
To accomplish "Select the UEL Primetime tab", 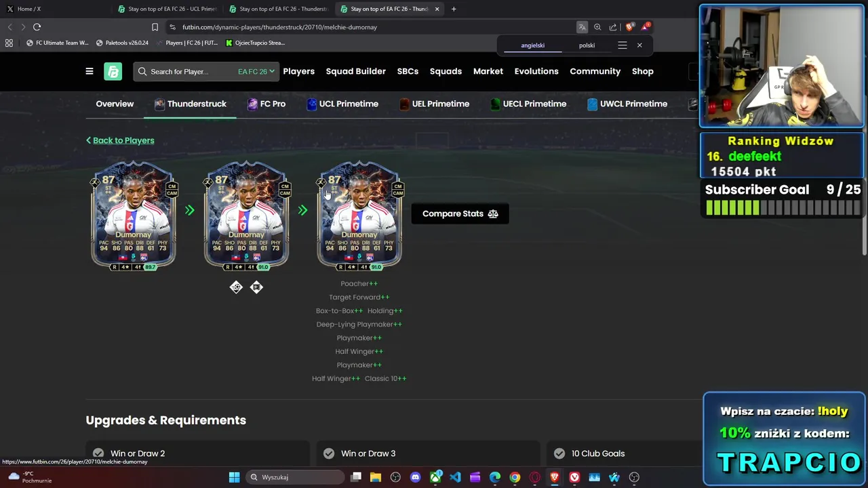I will pyautogui.click(x=434, y=104).
